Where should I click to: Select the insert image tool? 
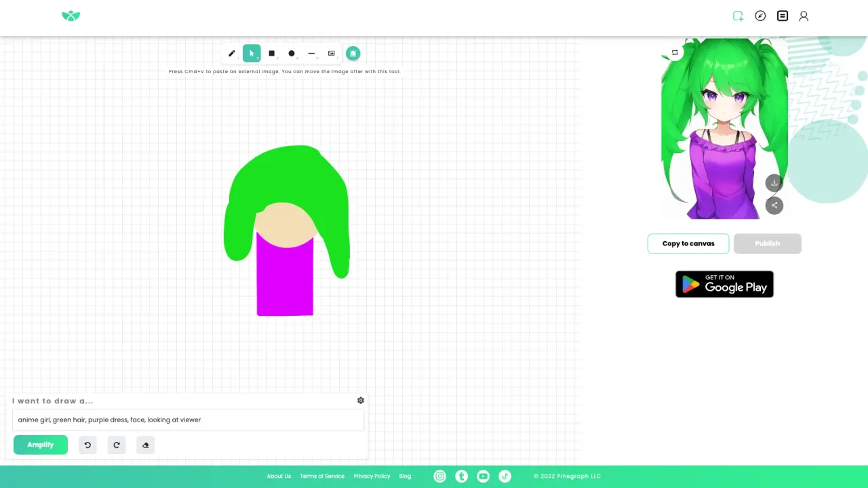click(332, 54)
